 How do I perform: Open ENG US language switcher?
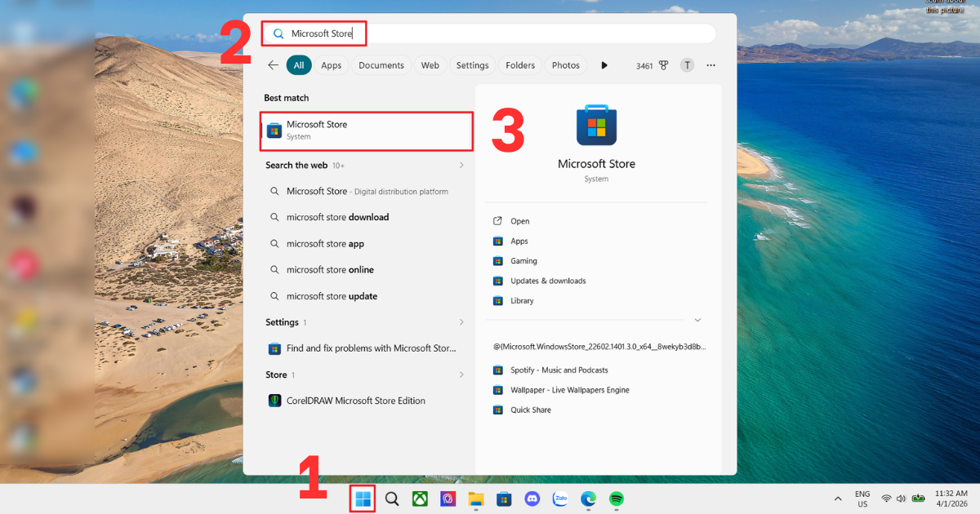pos(862,498)
